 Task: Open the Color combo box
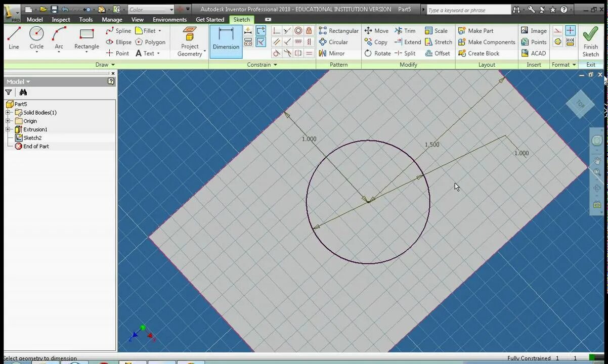[x=150, y=9]
